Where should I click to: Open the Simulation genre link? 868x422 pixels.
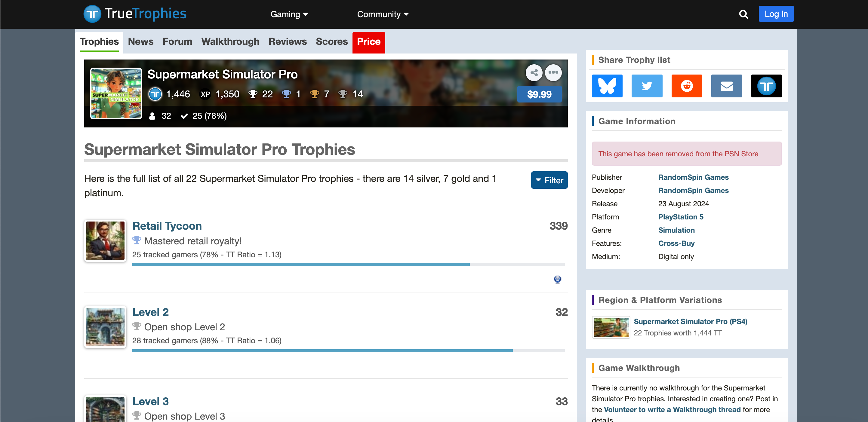click(676, 230)
